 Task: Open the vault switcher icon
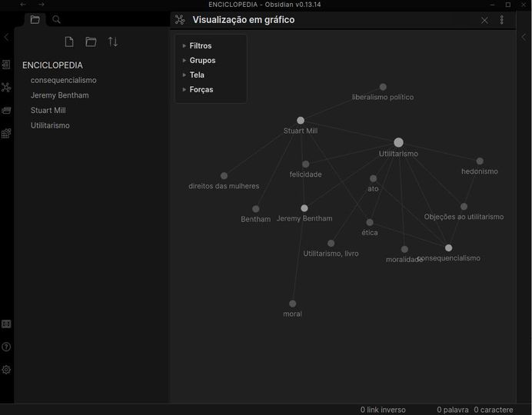point(6,324)
